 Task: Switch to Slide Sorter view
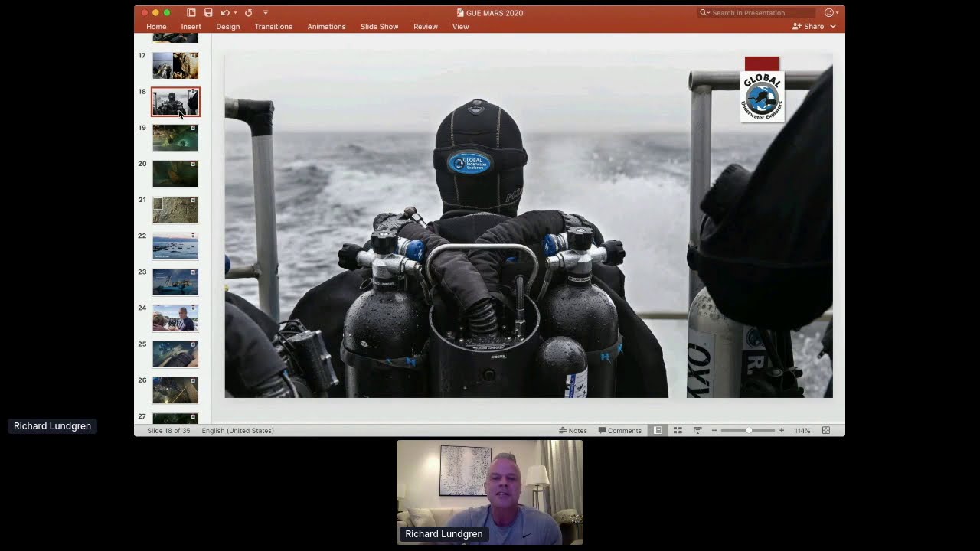click(678, 431)
